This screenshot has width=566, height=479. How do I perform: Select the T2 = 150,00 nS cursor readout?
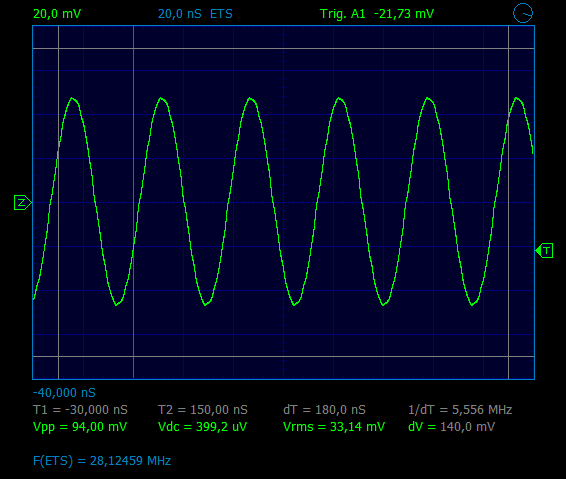[203, 410]
